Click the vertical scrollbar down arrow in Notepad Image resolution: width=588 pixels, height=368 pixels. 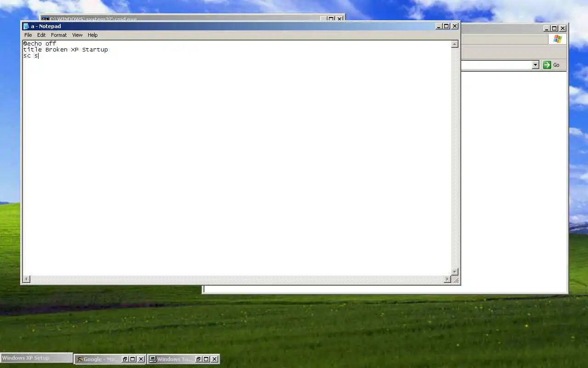[455, 272]
